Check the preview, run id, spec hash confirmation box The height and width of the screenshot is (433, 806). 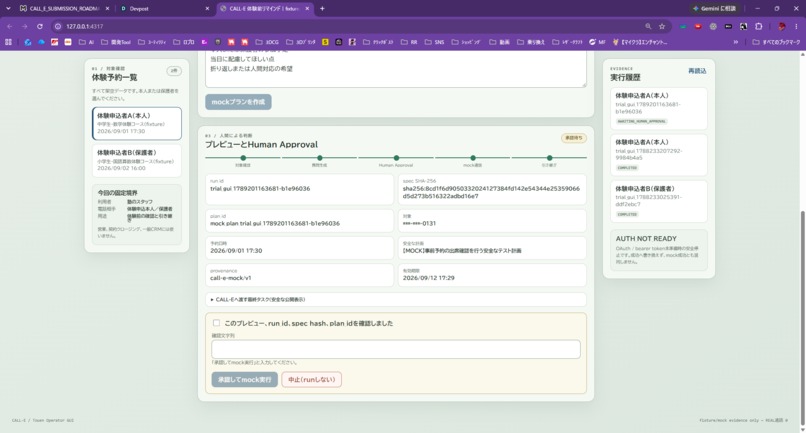(x=216, y=323)
